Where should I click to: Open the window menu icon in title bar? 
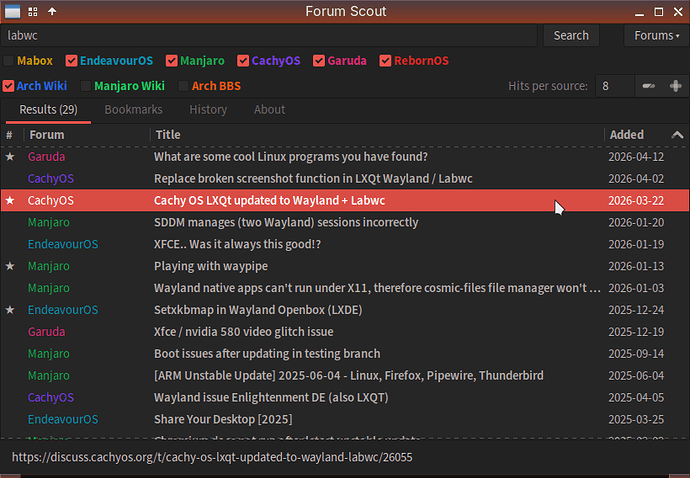pyautogui.click(x=12, y=11)
